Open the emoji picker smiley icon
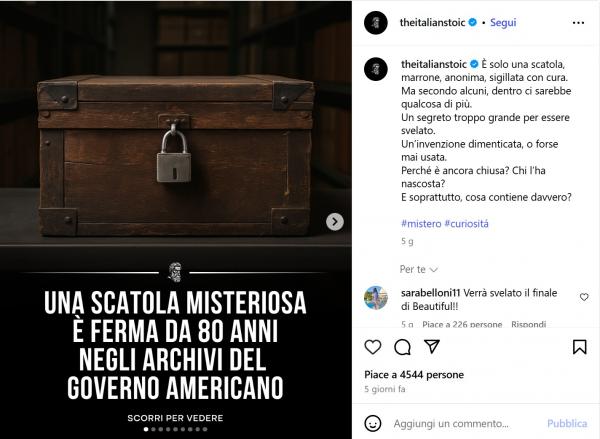600x439 pixels. point(373,423)
